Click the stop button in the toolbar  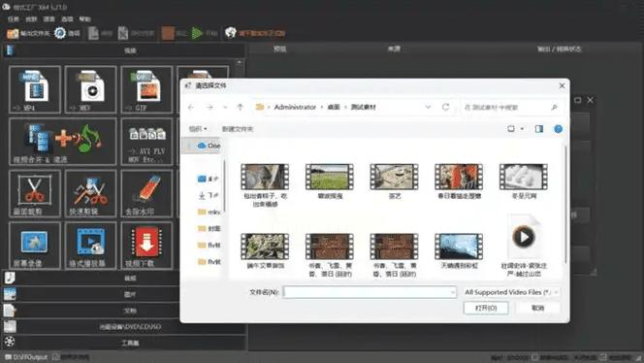[168, 33]
